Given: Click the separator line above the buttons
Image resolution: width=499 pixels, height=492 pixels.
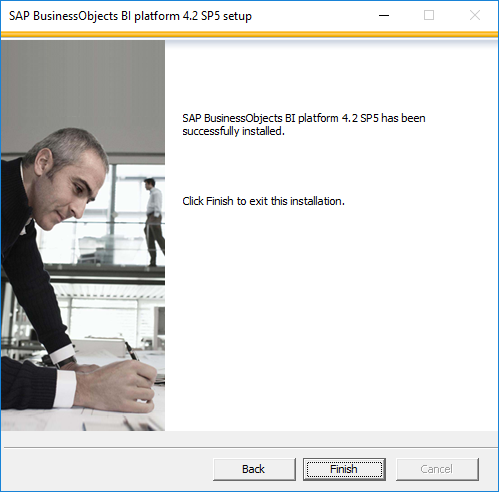Looking at the screenshot, I should [x=249, y=448].
